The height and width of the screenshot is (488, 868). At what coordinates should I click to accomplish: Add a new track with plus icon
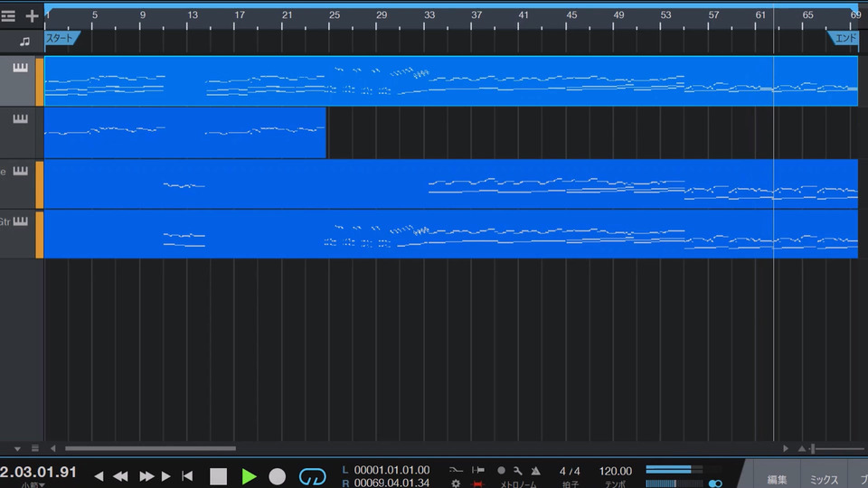33,16
